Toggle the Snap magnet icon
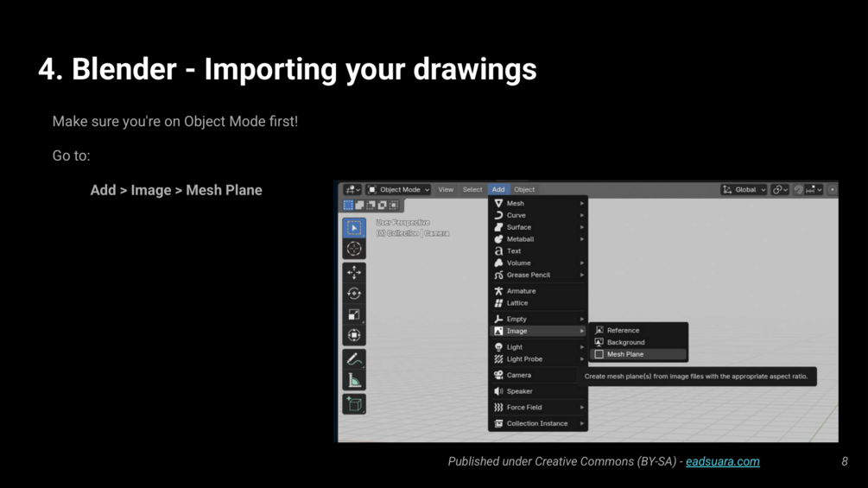Image resolution: width=868 pixels, height=488 pixels. point(798,190)
